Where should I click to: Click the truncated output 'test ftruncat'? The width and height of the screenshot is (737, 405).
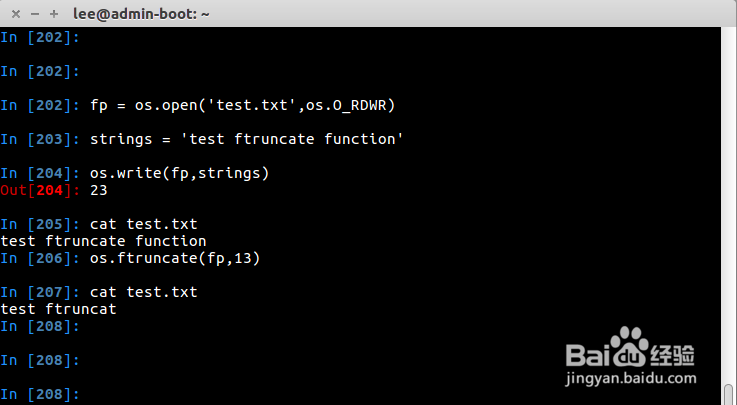[x=58, y=309]
